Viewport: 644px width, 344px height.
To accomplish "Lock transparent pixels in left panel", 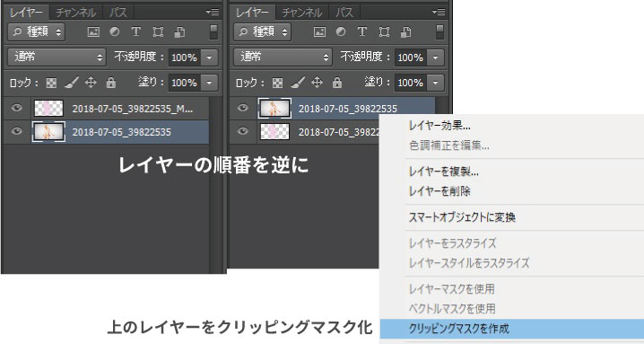I will pos(51,84).
